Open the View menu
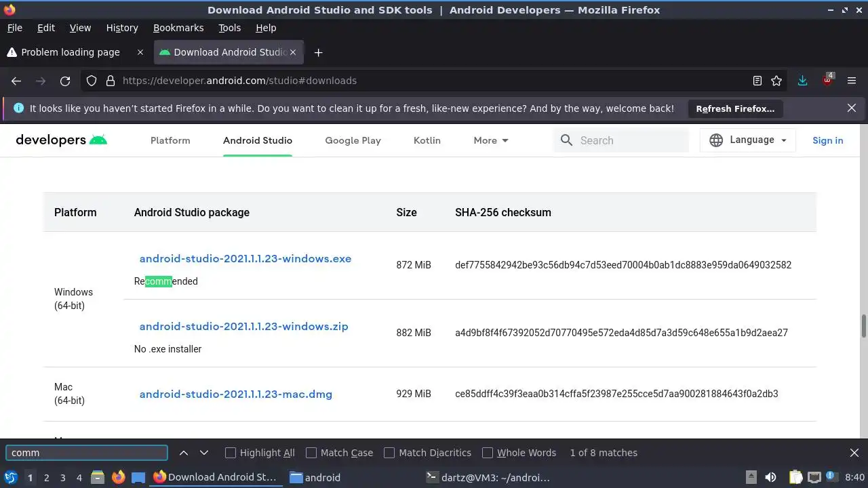Image resolution: width=868 pixels, height=488 pixels. click(x=80, y=28)
